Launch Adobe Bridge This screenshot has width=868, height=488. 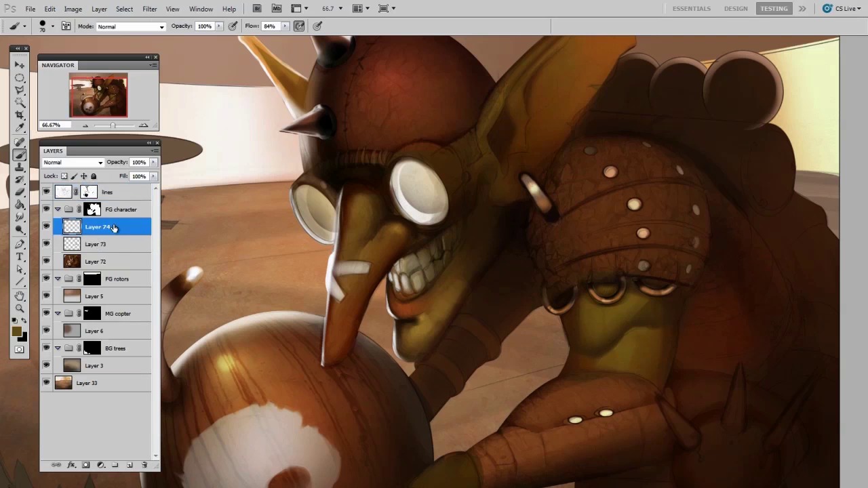point(256,8)
